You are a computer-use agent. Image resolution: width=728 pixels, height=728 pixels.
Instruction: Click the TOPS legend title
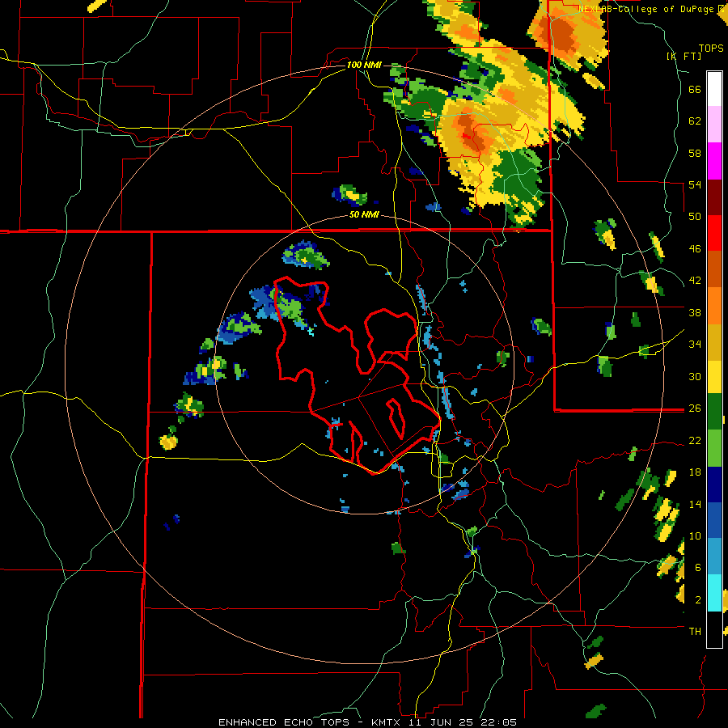coord(711,48)
